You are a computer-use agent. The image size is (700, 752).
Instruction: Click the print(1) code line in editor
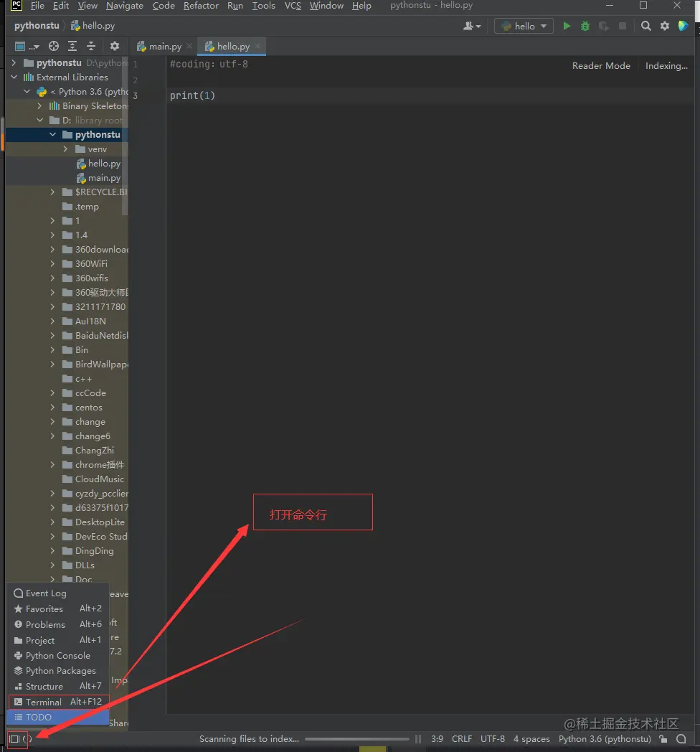coord(192,96)
